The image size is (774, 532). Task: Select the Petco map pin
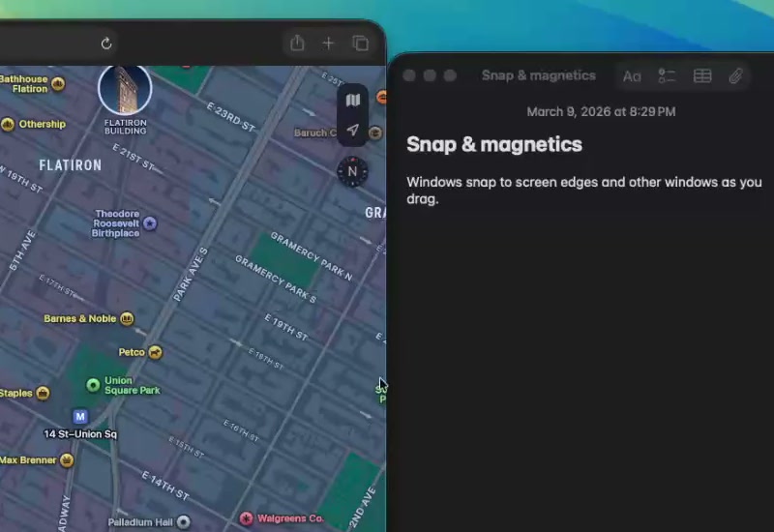(x=155, y=352)
